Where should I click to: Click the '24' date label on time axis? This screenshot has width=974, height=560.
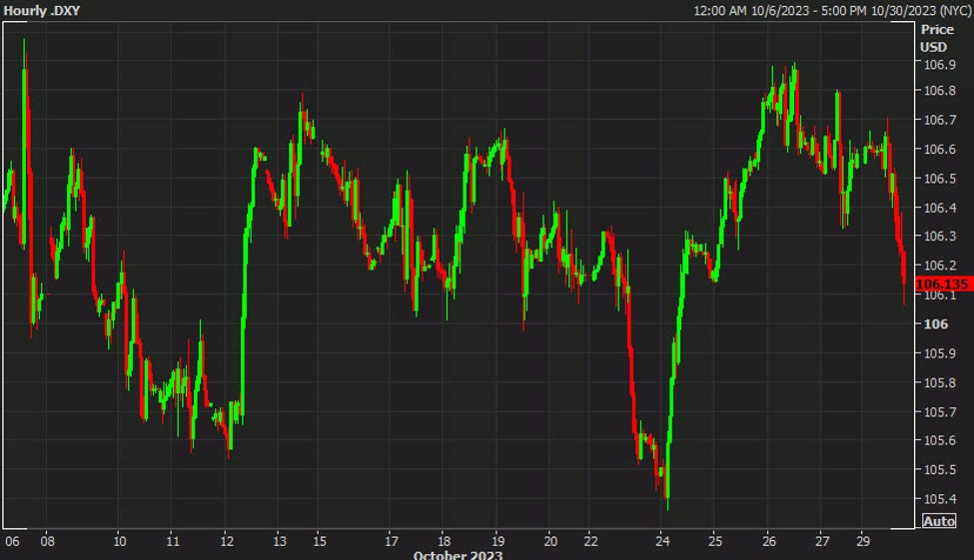coord(662,541)
